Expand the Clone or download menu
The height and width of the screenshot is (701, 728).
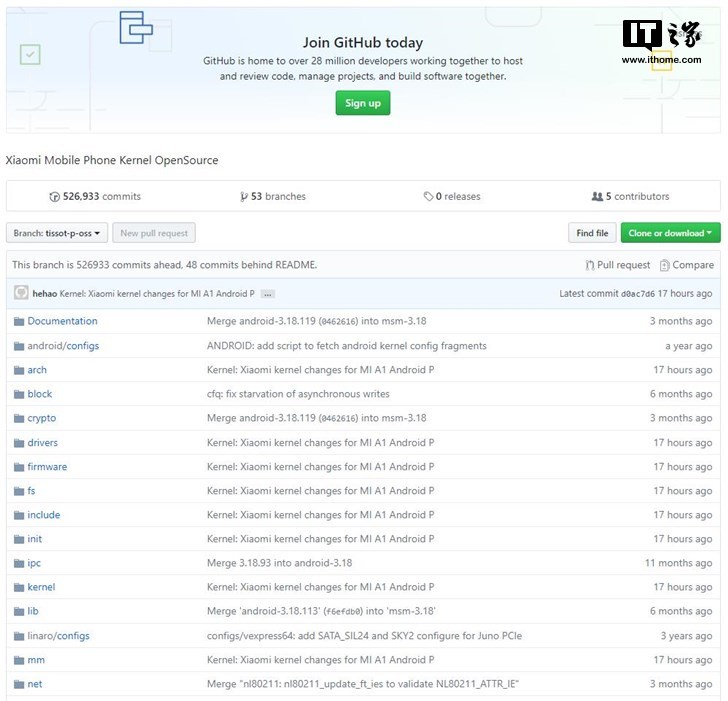[x=670, y=233]
